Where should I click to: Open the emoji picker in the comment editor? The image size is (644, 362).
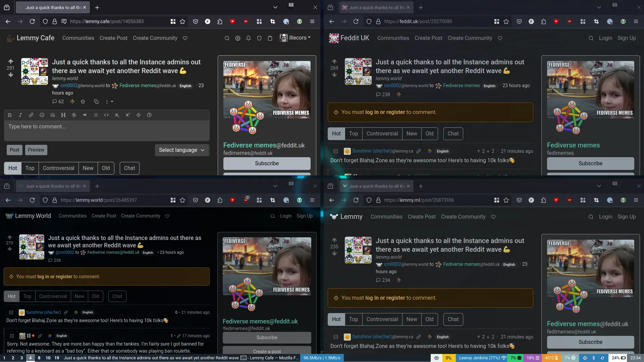coord(42,115)
